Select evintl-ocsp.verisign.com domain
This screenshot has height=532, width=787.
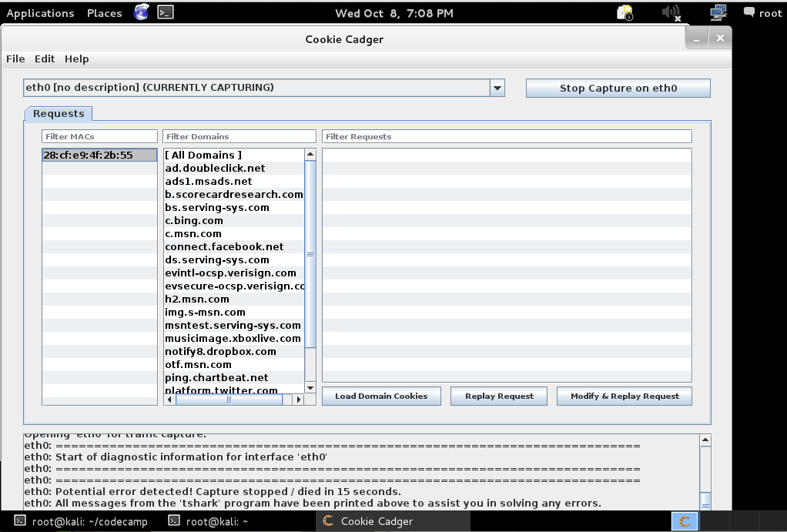tap(234, 273)
